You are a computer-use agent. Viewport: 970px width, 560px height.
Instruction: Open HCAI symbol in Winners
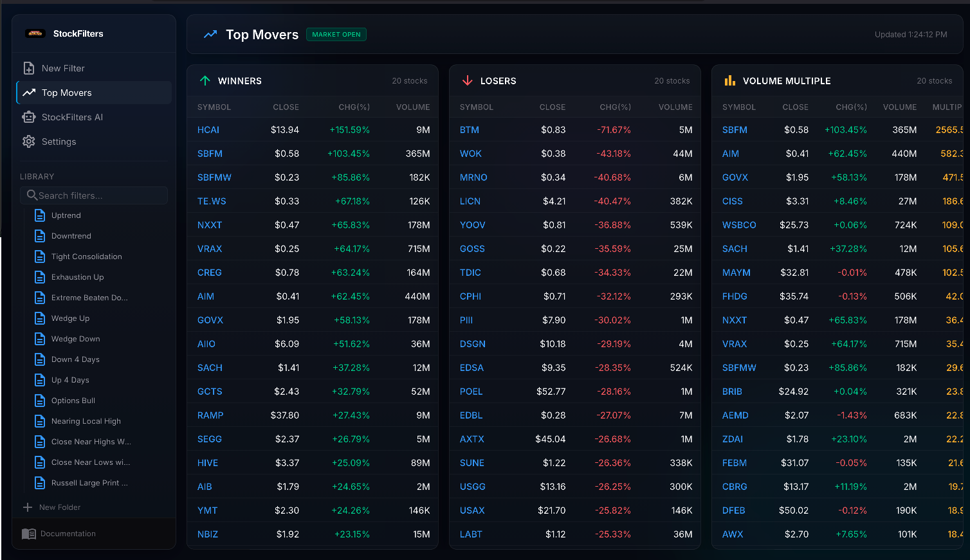[208, 130]
